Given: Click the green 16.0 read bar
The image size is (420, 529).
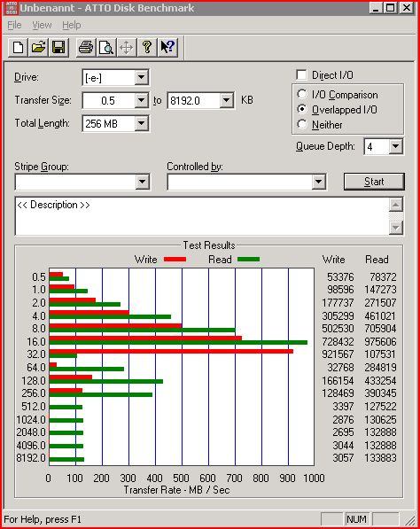Looking at the screenshot, I should tap(178, 342).
